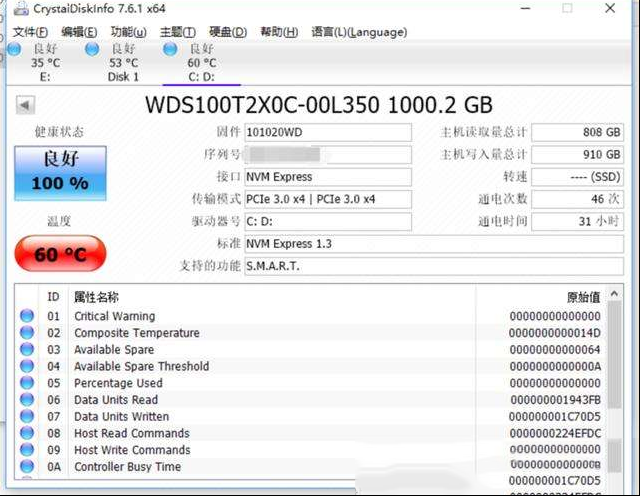Click the firmware field 101020WD
The width and height of the screenshot is (640, 496).
point(328,132)
